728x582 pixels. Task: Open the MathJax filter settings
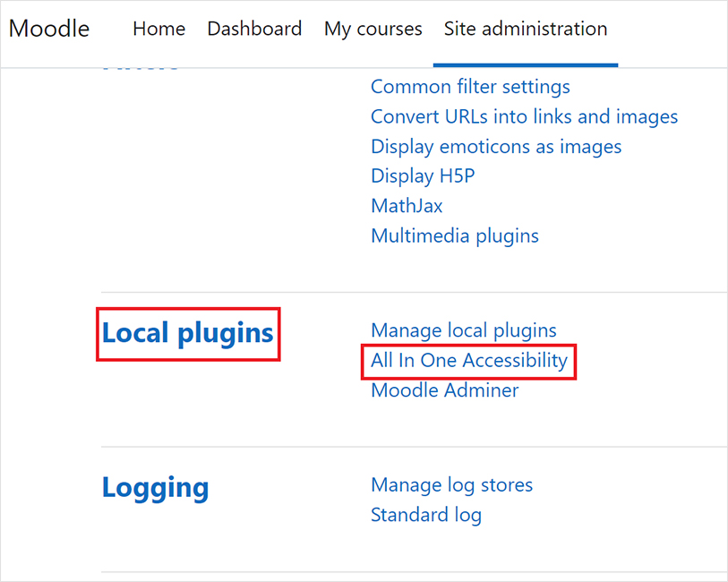pyautogui.click(x=407, y=206)
